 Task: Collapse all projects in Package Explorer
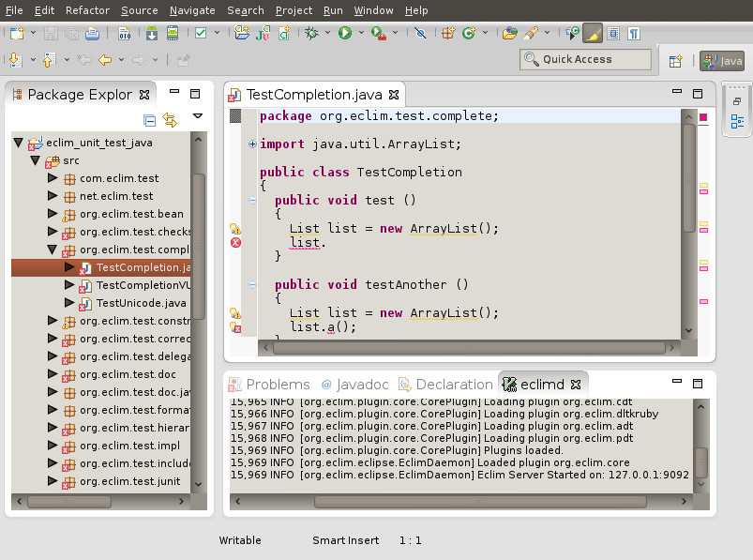coord(149,119)
